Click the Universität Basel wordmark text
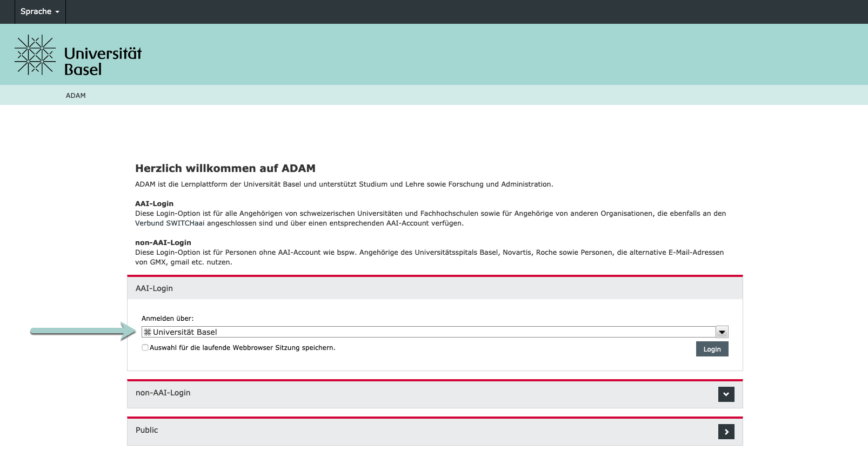This screenshot has width=868, height=476. click(x=103, y=61)
